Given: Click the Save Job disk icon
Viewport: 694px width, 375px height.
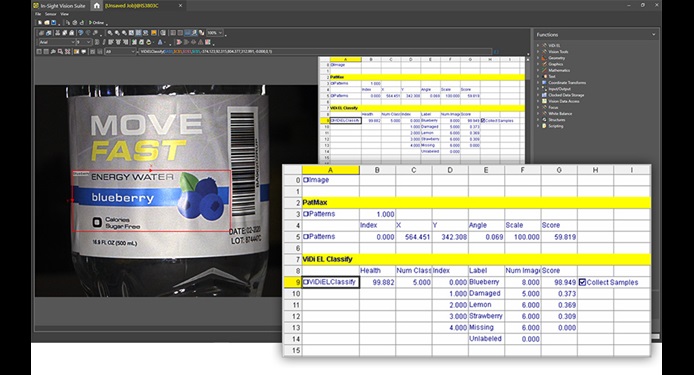Looking at the screenshot, I should click(x=54, y=23).
